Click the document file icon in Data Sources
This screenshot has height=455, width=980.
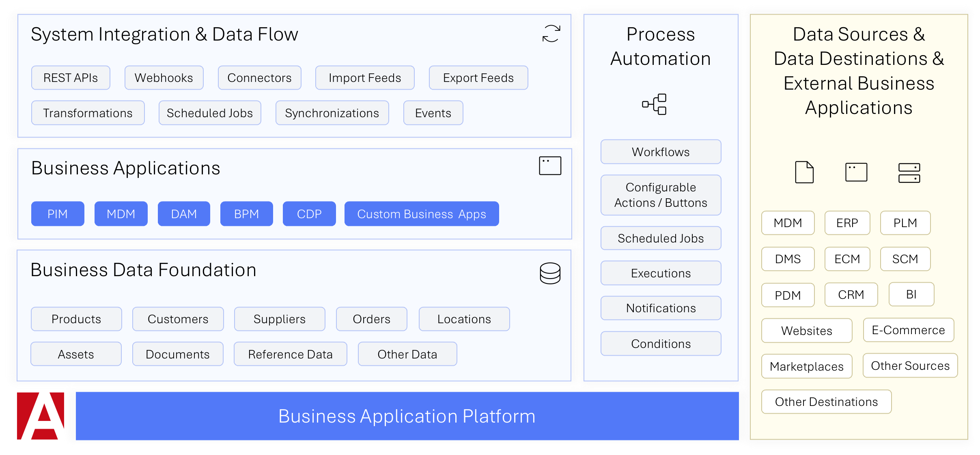(804, 172)
